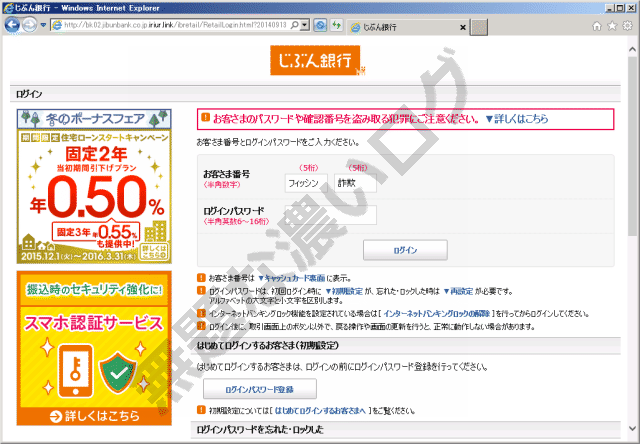The image size is (640, 444).
Task: Open the キャッシュカード裏面 link
Action: (x=292, y=278)
